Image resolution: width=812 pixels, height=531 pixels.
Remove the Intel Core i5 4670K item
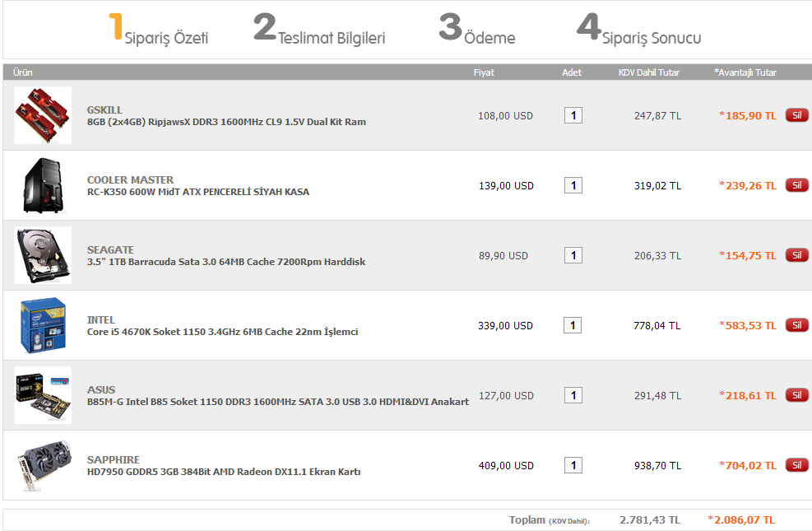[796, 325]
